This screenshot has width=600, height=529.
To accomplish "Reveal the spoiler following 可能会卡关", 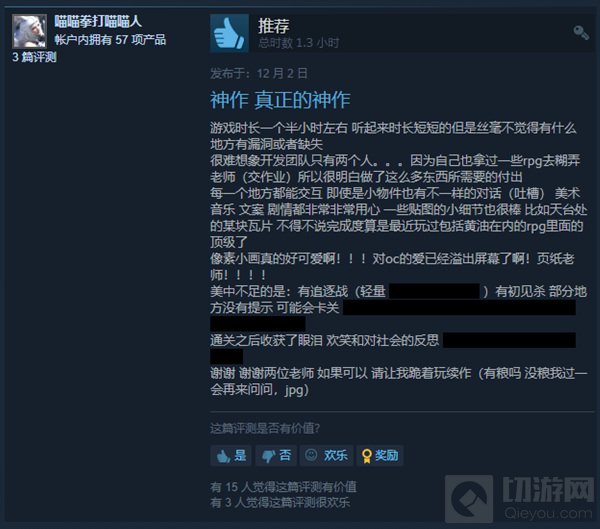I will pos(459,307).
